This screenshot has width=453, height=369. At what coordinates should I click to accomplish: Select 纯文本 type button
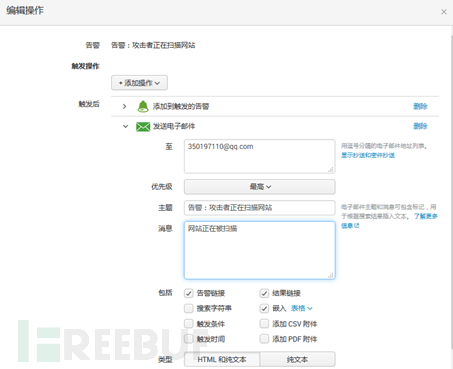click(297, 359)
